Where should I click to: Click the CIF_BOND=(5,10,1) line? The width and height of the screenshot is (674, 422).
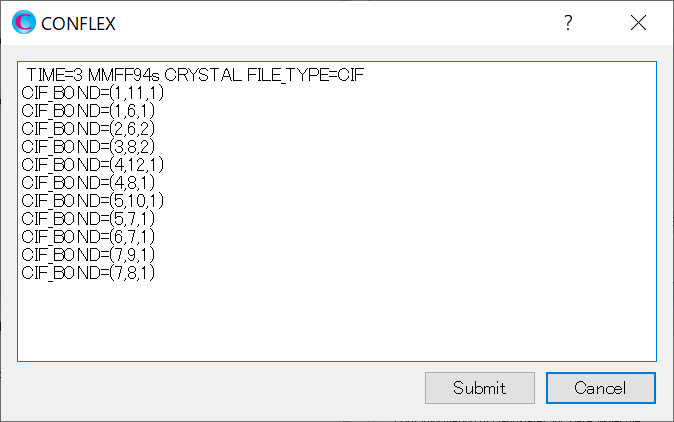tap(92, 201)
